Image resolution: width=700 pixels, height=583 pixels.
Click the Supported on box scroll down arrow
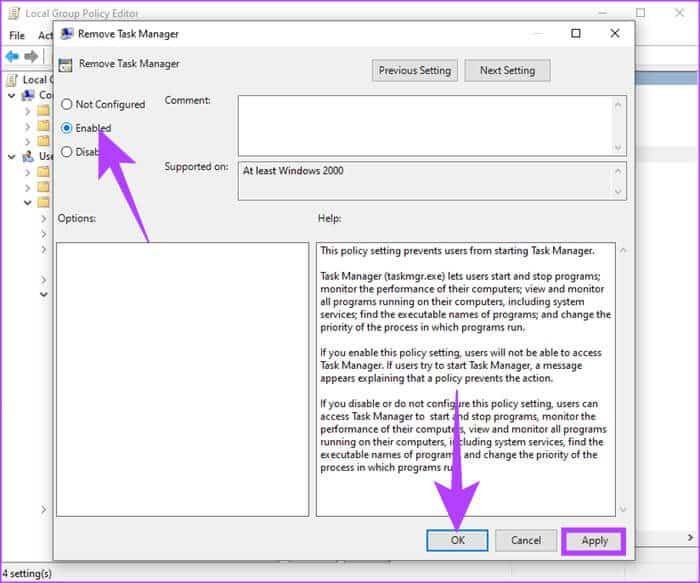tap(618, 191)
